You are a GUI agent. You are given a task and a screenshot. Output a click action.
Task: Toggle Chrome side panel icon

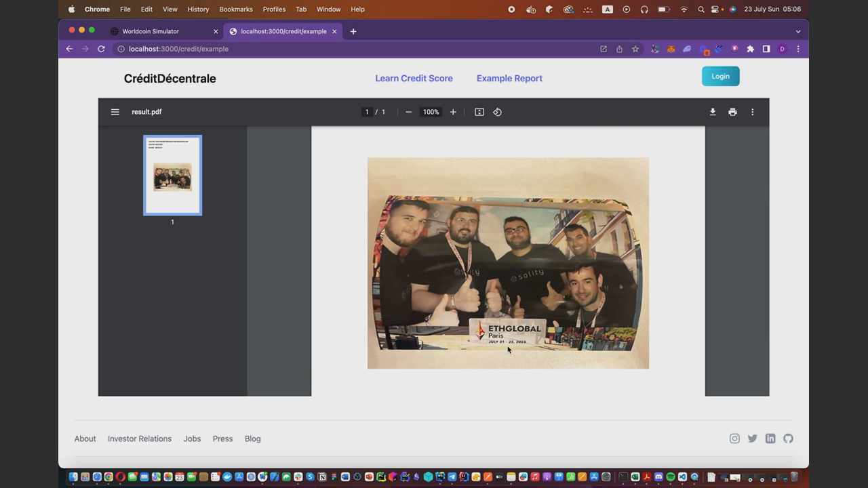tap(766, 49)
